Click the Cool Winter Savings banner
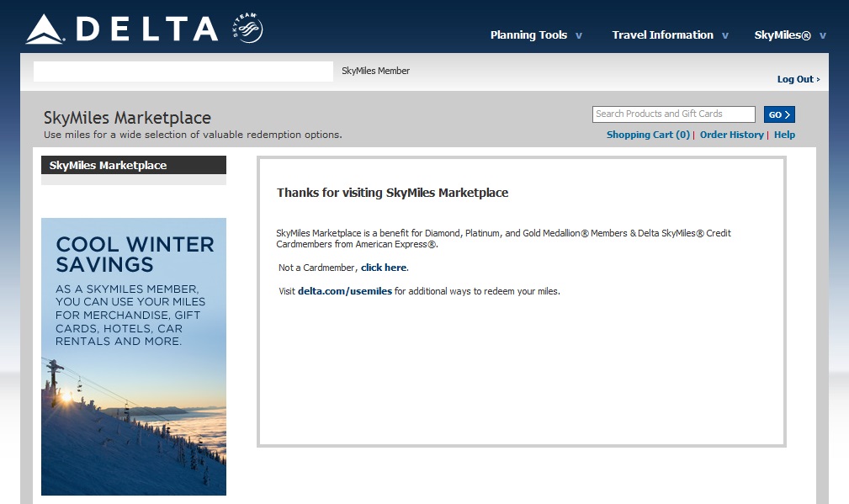Image resolution: width=849 pixels, height=504 pixels. click(133, 356)
